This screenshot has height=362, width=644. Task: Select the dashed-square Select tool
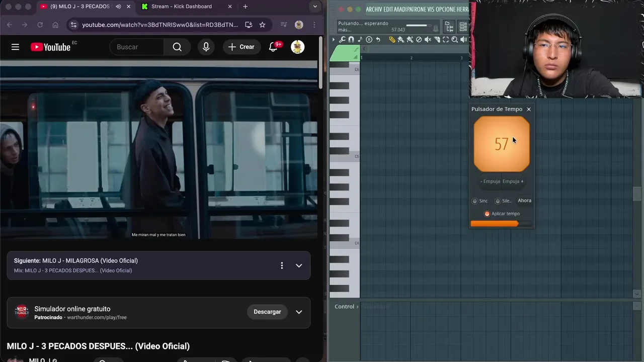click(445, 39)
